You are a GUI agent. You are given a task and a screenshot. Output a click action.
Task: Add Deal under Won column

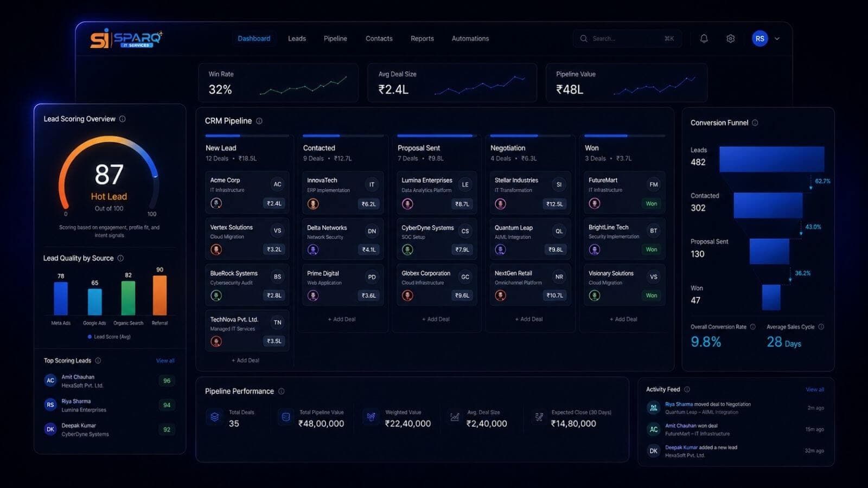click(623, 319)
